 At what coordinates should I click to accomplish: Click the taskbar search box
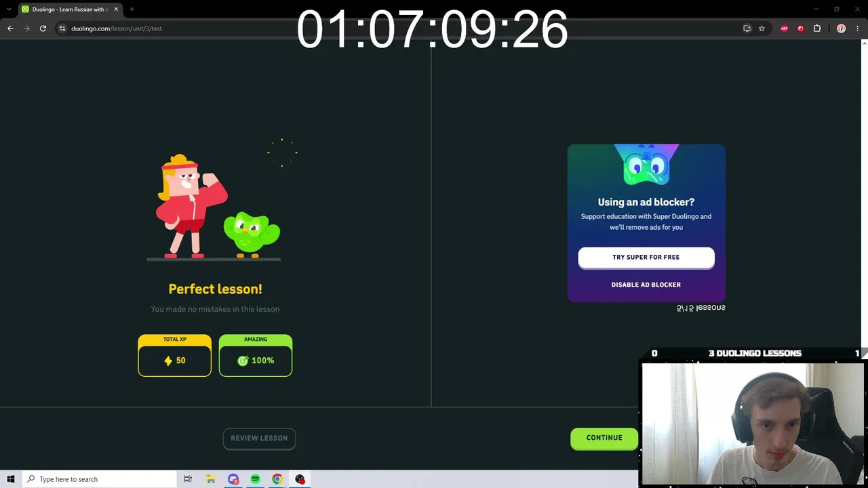(x=99, y=479)
